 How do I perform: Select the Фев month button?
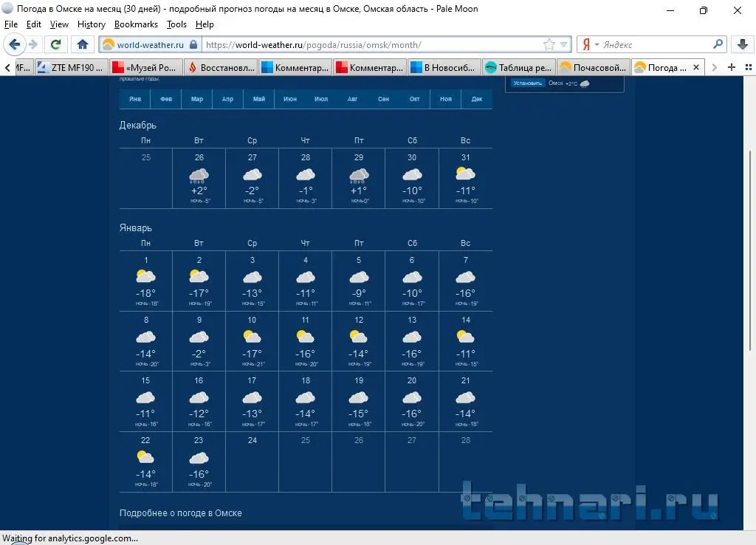coord(166,99)
